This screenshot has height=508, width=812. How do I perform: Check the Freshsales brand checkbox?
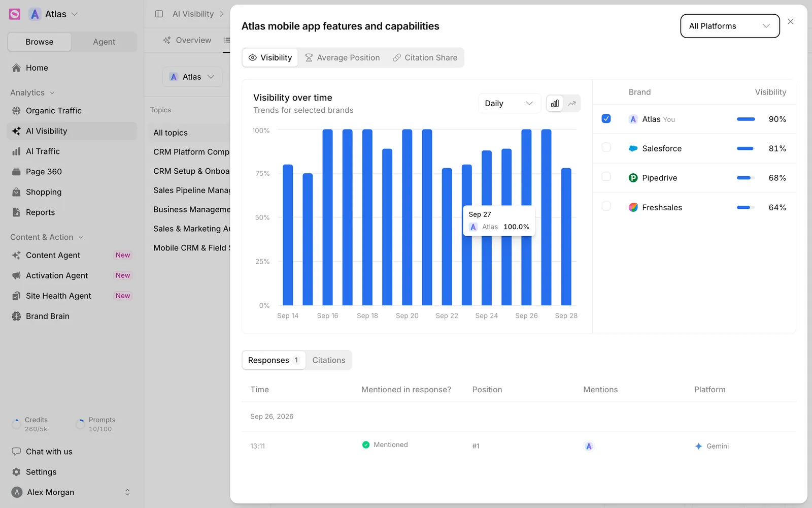(x=606, y=206)
